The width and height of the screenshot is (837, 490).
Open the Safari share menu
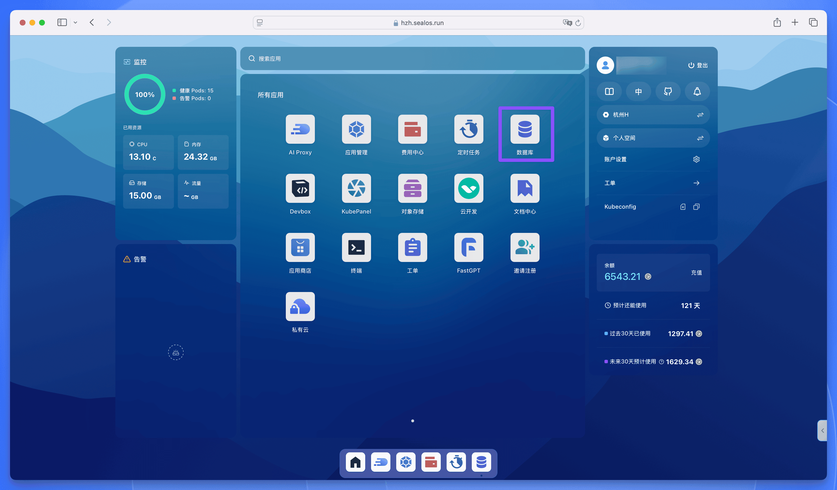777,22
